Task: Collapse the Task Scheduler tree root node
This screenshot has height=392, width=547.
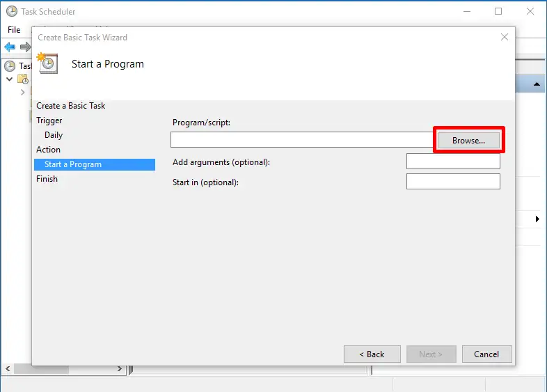Action: tap(9, 79)
